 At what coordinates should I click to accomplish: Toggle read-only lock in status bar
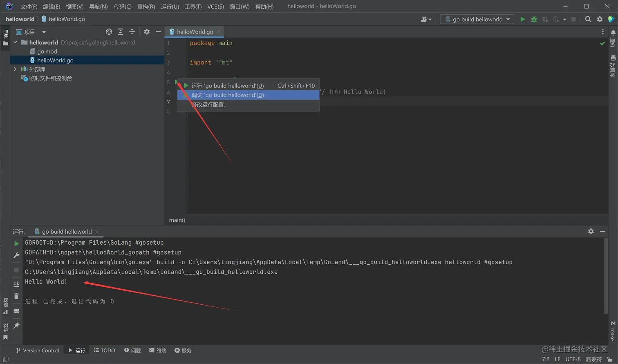[609, 359]
